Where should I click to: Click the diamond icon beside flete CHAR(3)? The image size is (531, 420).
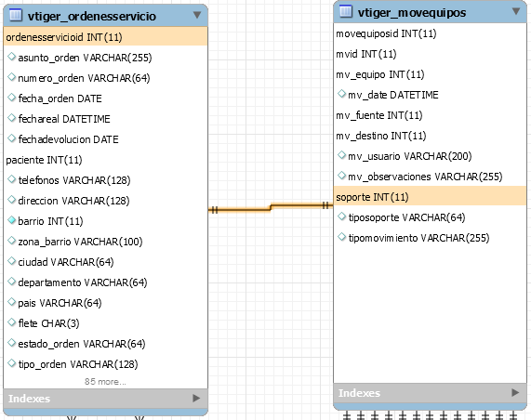point(11,322)
